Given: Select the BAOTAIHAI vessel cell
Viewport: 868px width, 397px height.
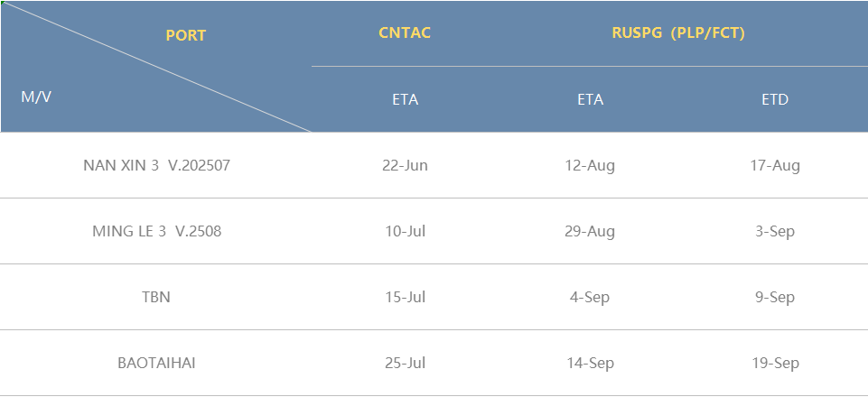Looking at the screenshot, I should coord(156,363).
